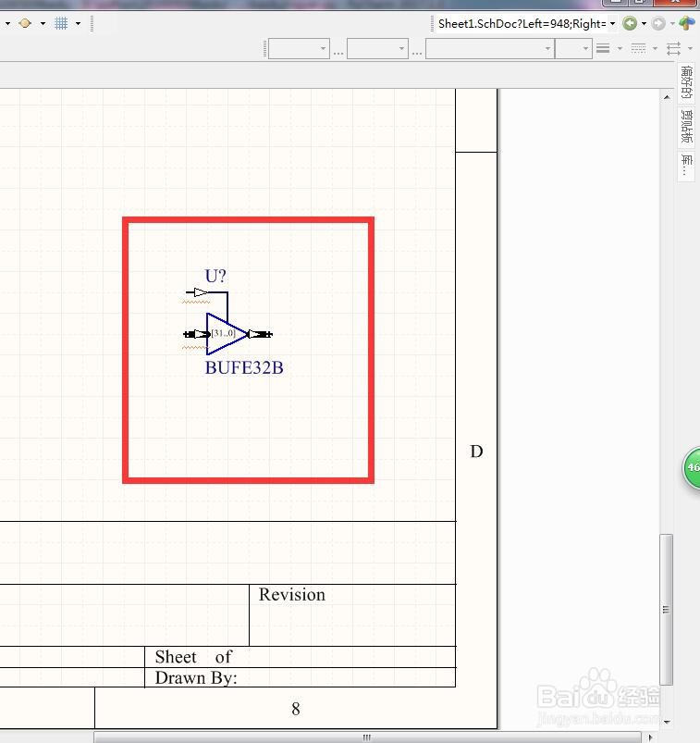The image size is (700, 743).
Task: Open the 库... side panel tab
Action: pos(686,166)
